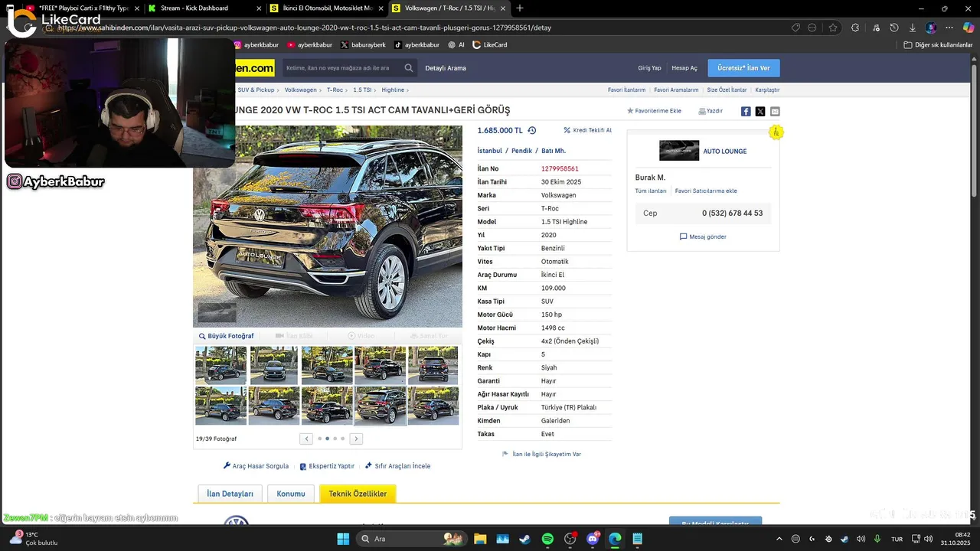Select the Teknik Özellikler tab
Viewport: 980px width, 551px height.
[x=358, y=494]
